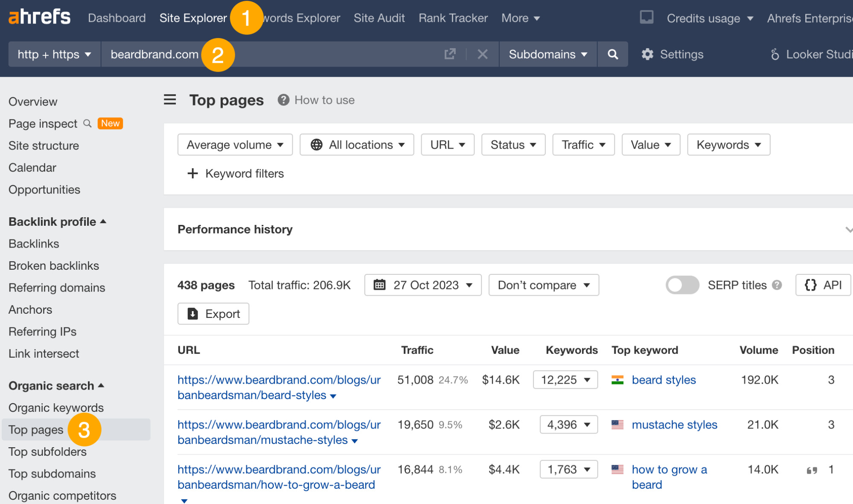Clear the target domain with the X icon
The image size is (853, 504).
pos(482,54)
